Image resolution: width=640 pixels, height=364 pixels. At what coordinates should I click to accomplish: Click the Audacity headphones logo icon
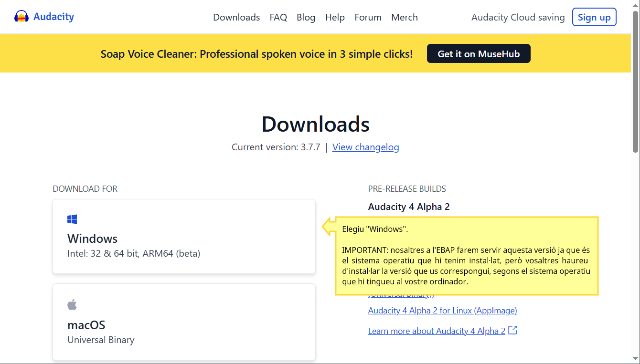[21, 17]
